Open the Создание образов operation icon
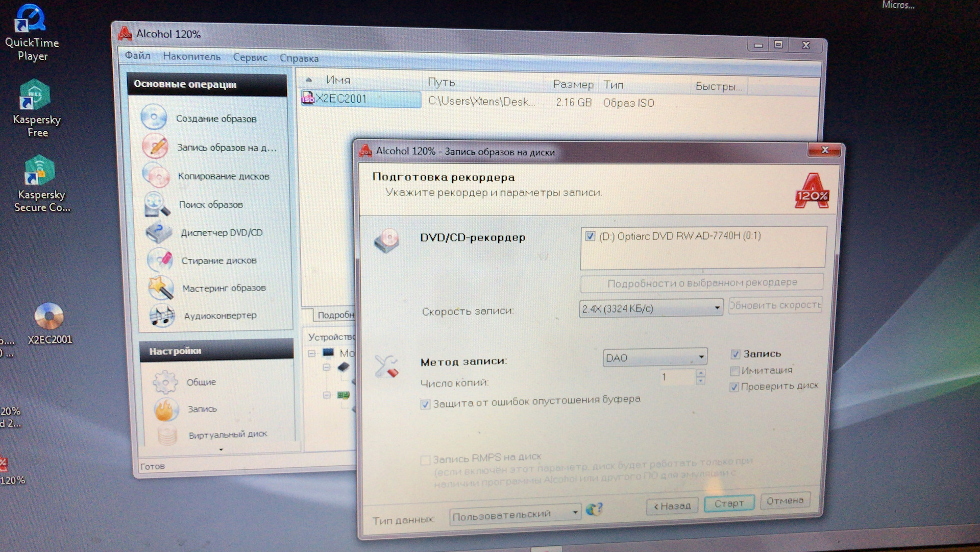 (x=154, y=117)
